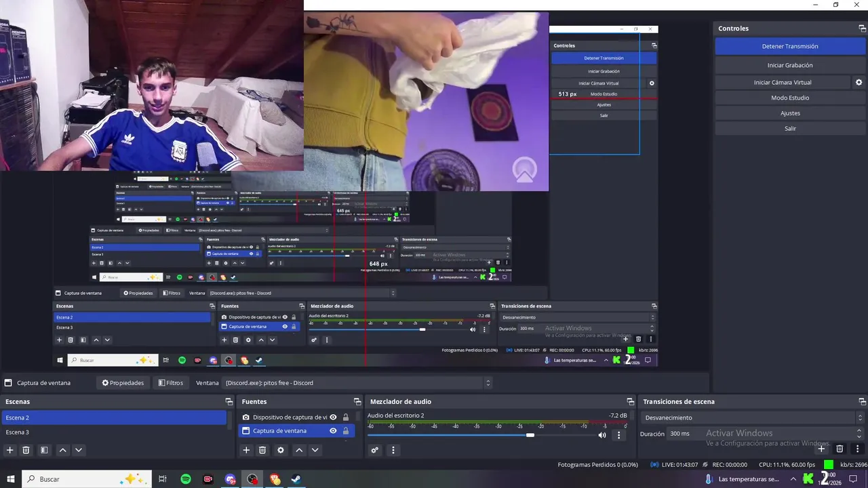
Task: Adjust the Duración 300 ms stepper arrows
Action: point(860,434)
